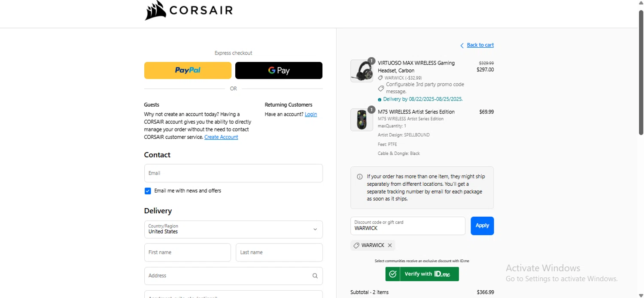This screenshot has width=644, height=298.
Task: Click the First name field
Action: (188, 252)
